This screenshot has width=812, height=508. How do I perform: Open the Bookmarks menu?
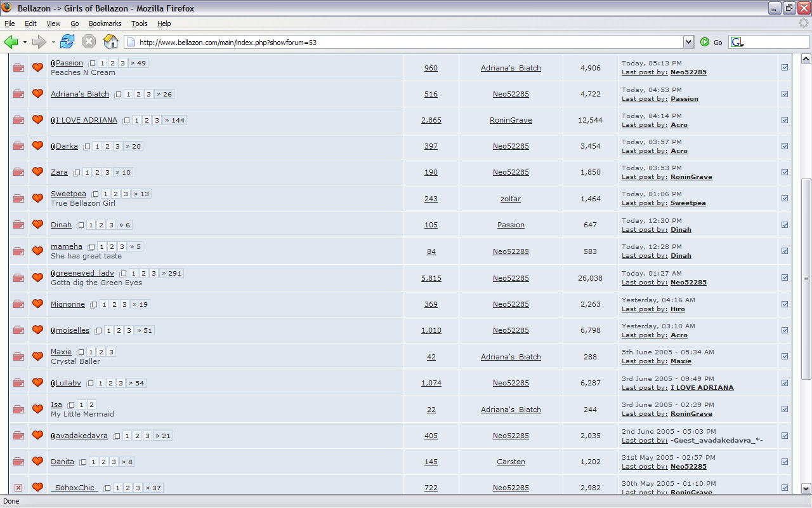tap(105, 23)
